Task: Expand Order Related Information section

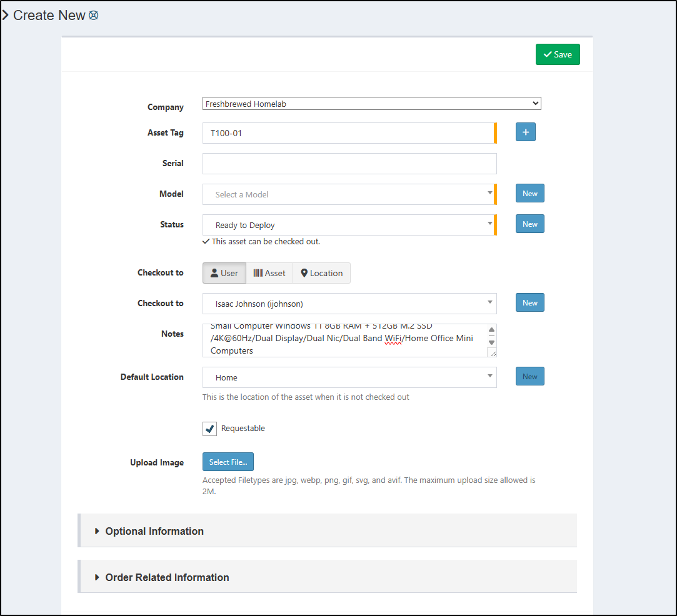Action: [167, 577]
